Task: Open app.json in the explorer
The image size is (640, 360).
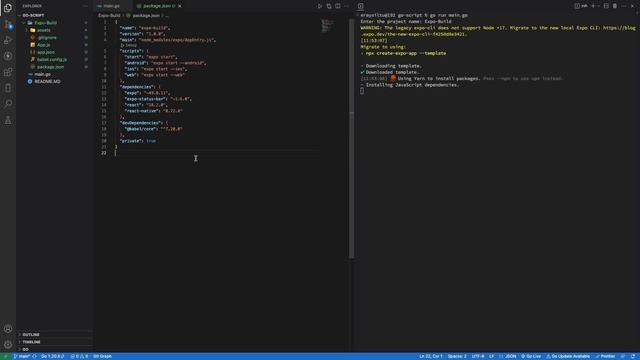Action: (x=45, y=52)
